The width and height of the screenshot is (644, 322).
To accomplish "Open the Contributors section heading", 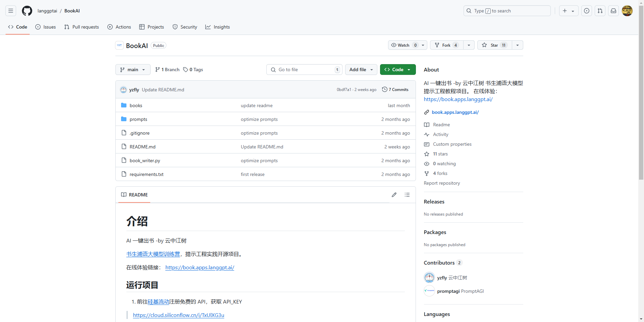I will (443, 263).
